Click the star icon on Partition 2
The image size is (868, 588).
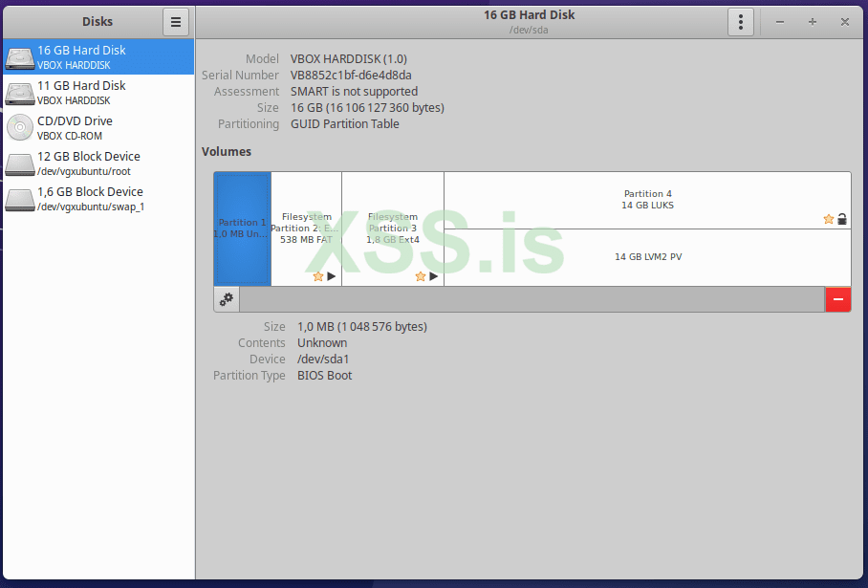pos(317,275)
